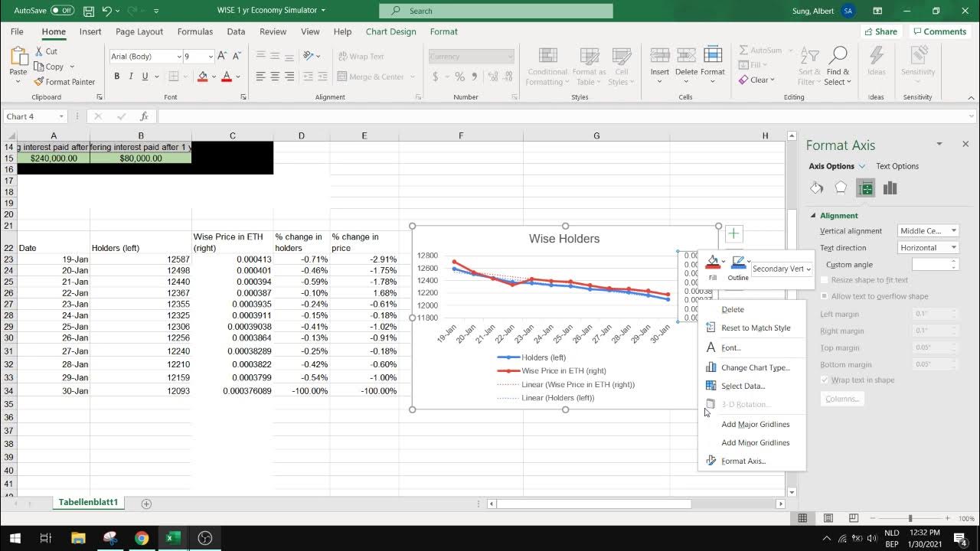
Task: Open the Format Axis pane options arrow
Action: point(939,144)
